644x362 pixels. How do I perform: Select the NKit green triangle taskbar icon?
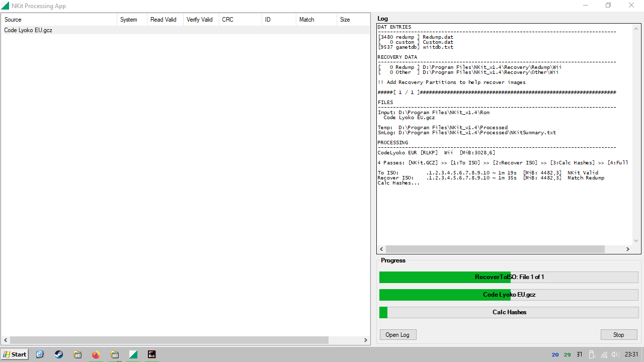click(133, 354)
